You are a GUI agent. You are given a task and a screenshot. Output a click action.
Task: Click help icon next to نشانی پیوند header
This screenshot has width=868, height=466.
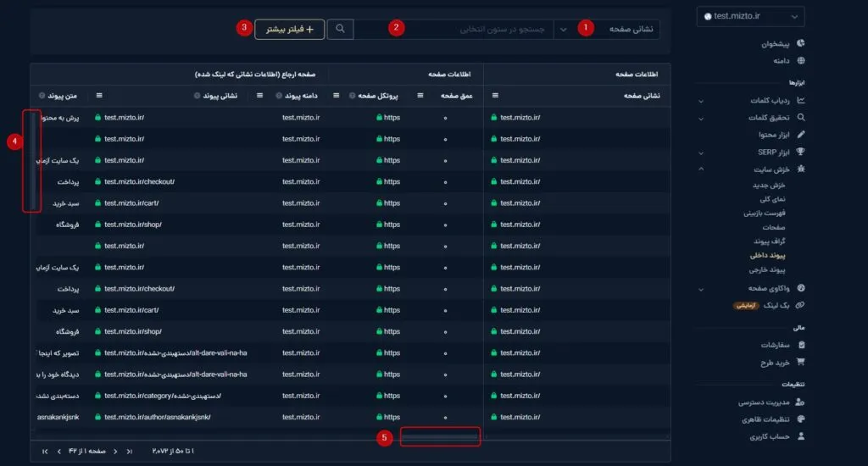click(197, 96)
